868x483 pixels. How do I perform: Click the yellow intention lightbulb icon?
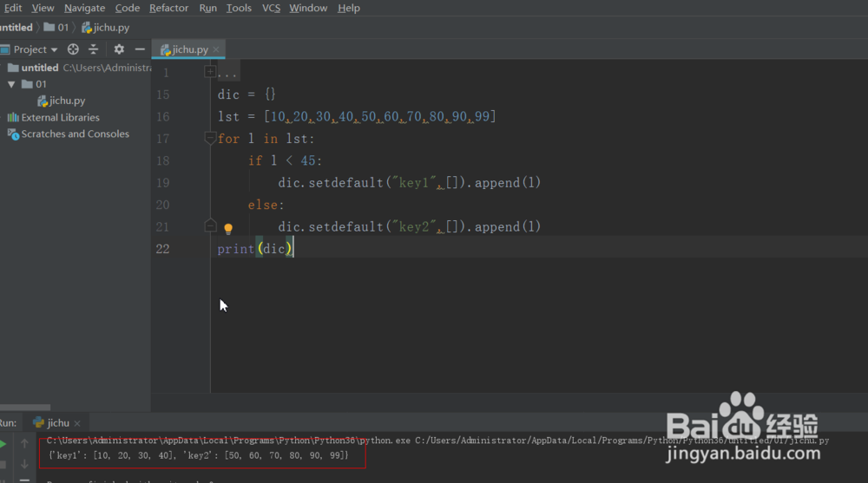coord(228,228)
